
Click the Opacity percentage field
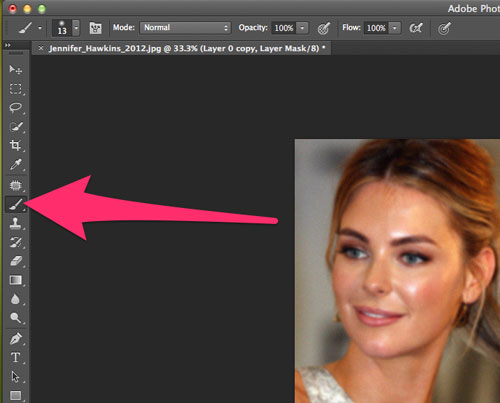[284, 28]
